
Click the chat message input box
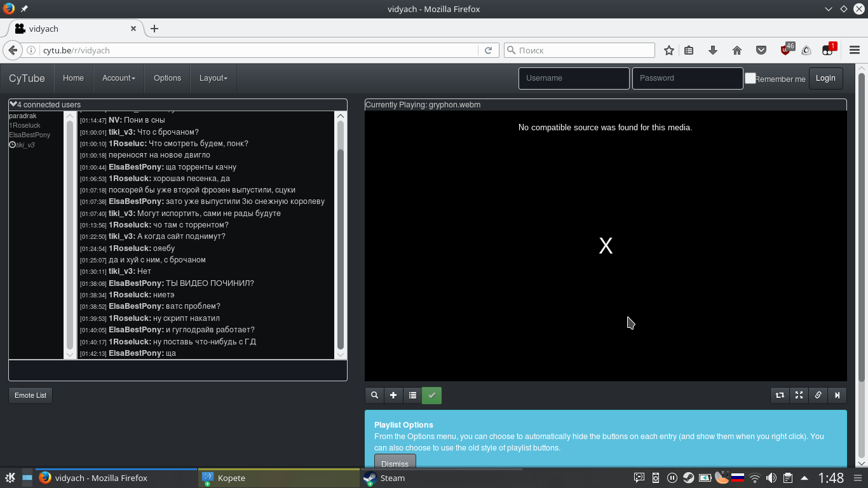point(178,370)
